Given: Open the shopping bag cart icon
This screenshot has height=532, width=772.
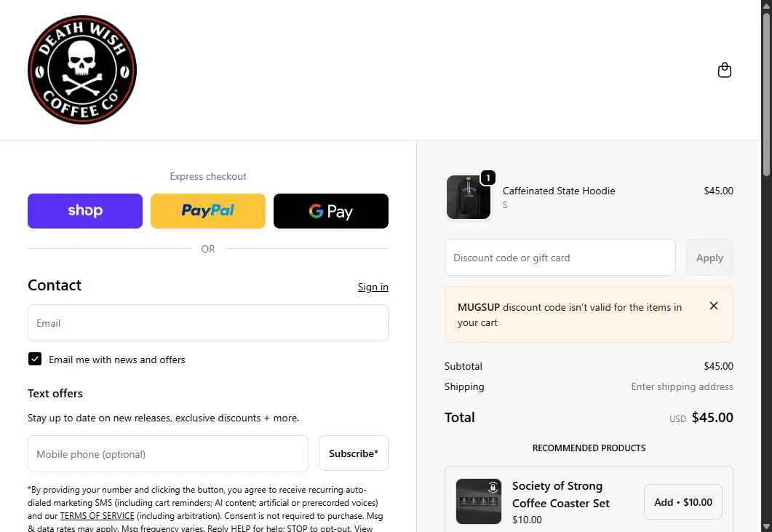Looking at the screenshot, I should [x=724, y=70].
